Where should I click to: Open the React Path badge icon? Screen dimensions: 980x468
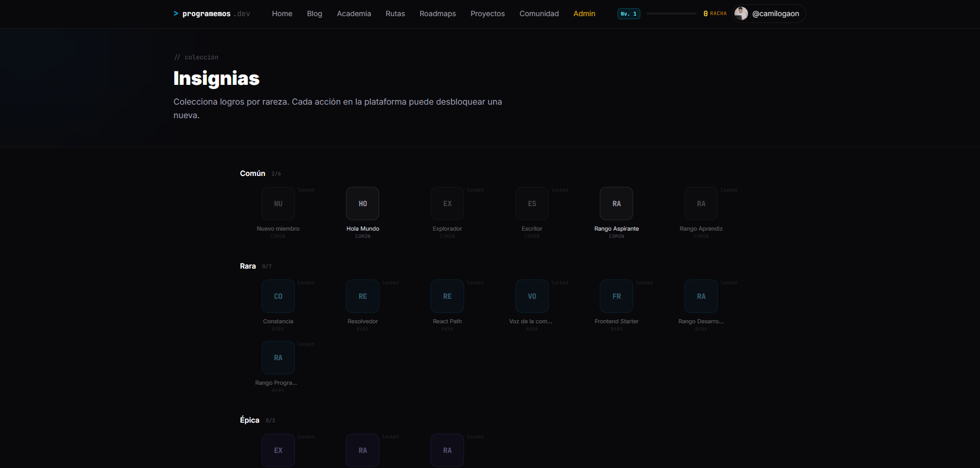[447, 296]
